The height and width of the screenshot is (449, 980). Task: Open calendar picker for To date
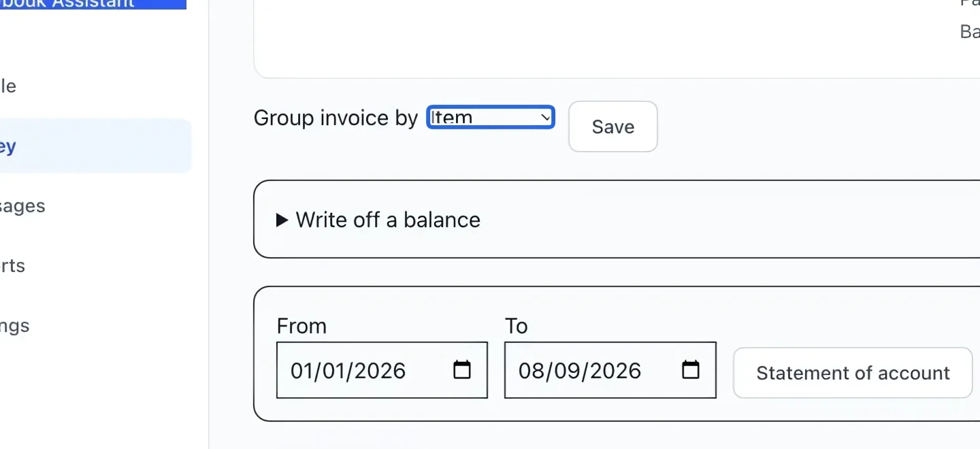click(691, 369)
